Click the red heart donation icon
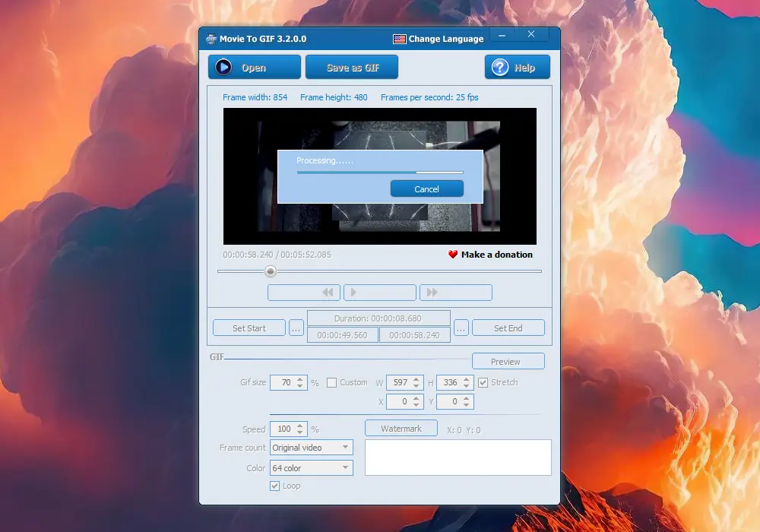The height and width of the screenshot is (532, 760). tap(454, 255)
